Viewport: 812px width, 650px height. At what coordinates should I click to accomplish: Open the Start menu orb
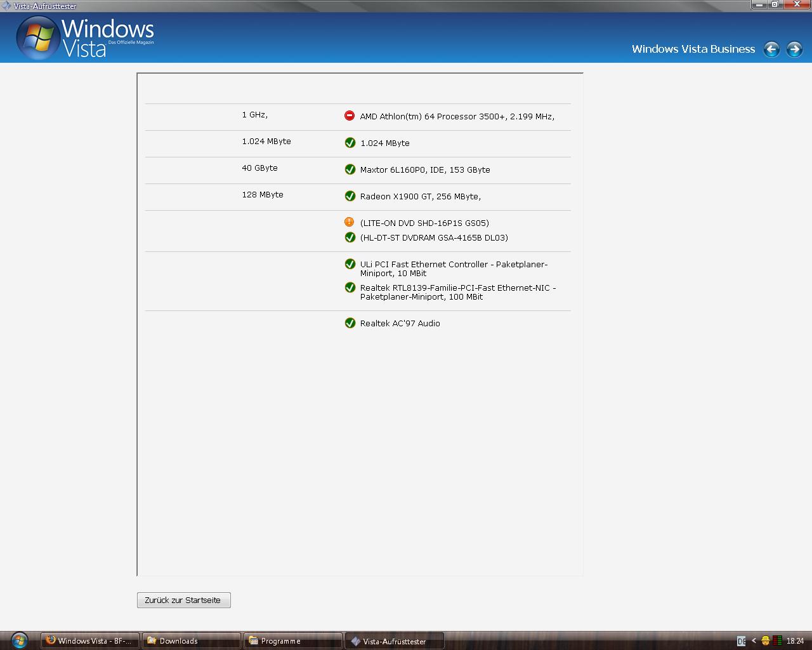19,640
